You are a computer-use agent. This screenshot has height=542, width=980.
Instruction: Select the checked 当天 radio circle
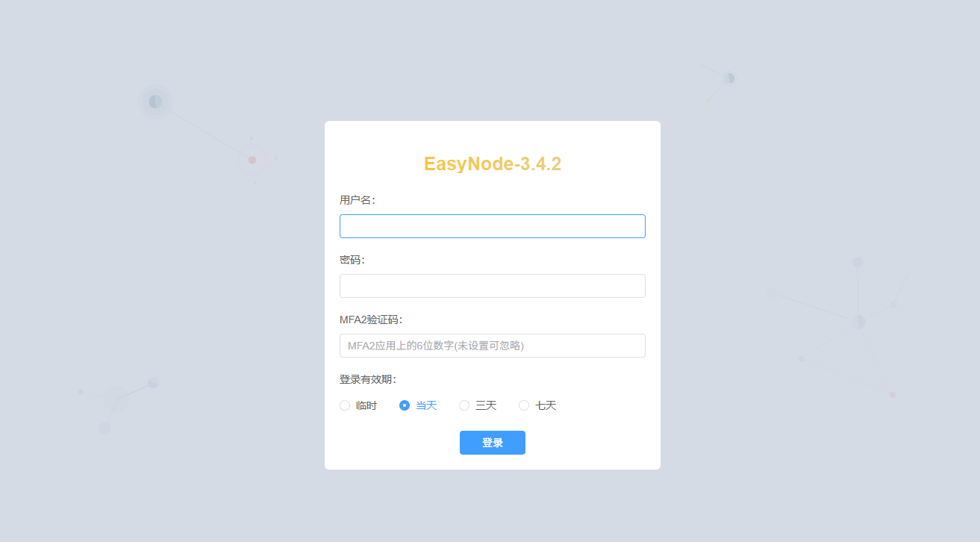(405, 405)
